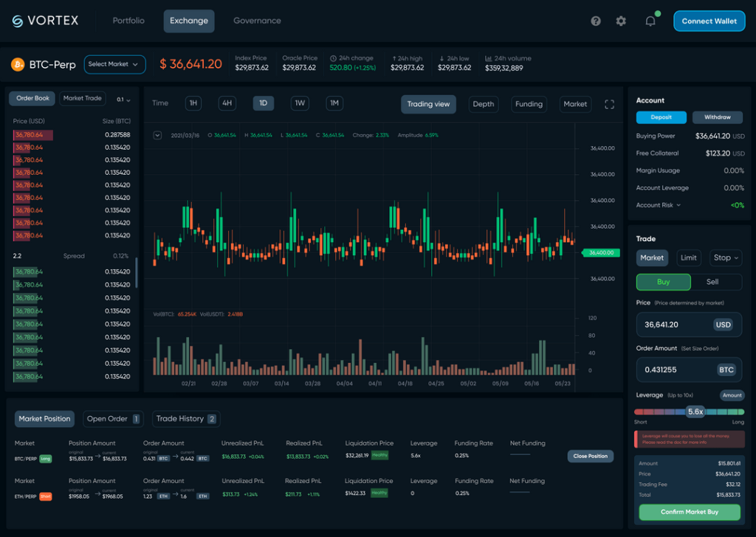Click the order book scrollbar
Image resolution: width=756 pixels, height=537 pixels.
point(137,273)
